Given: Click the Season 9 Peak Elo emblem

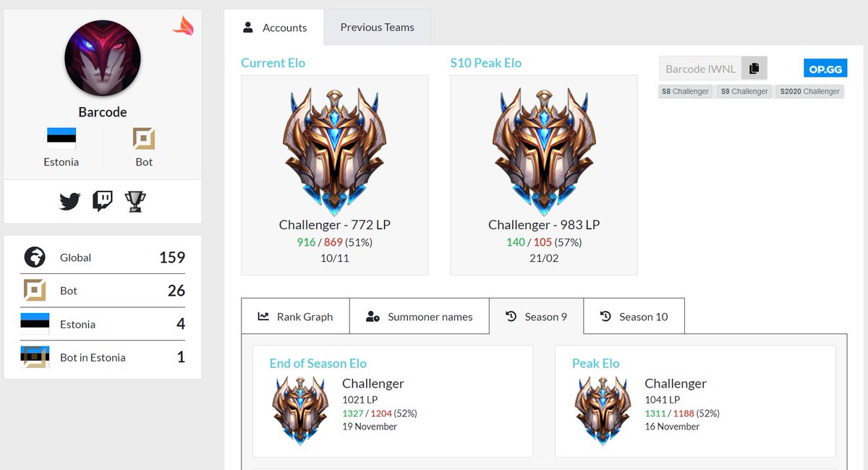Looking at the screenshot, I should pyautogui.click(x=603, y=410).
